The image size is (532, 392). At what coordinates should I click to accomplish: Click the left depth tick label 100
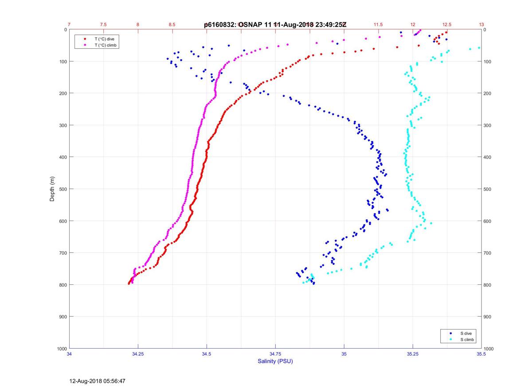point(63,61)
